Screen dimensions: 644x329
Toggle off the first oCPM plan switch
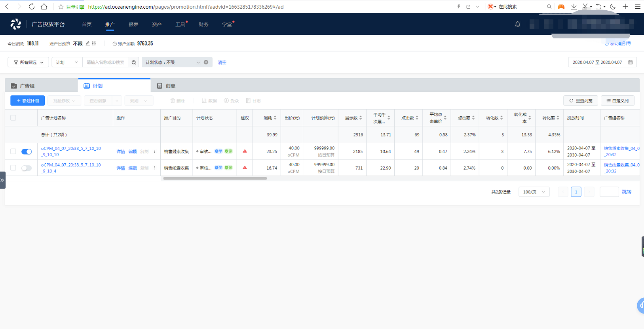(x=27, y=151)
